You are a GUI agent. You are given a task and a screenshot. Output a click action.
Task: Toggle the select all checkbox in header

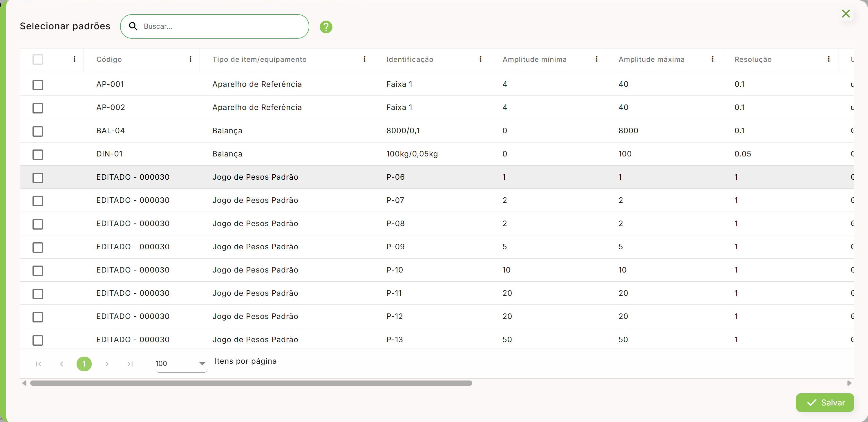(x=38, y=60)
